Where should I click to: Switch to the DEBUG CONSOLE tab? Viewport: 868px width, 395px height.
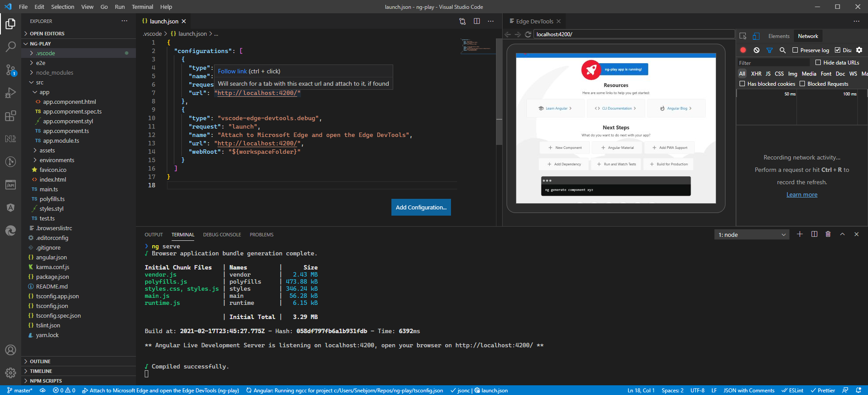(x=222, y=235)
